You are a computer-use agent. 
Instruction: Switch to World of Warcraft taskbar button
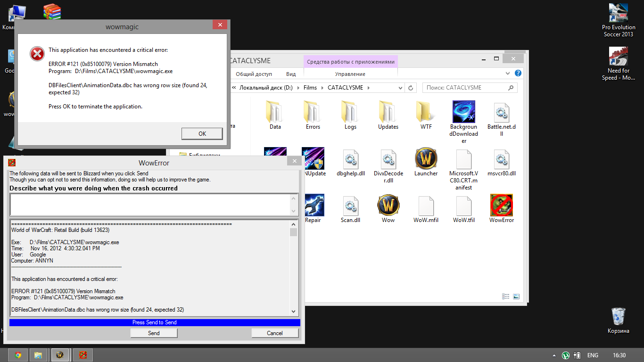click(60, 355)
